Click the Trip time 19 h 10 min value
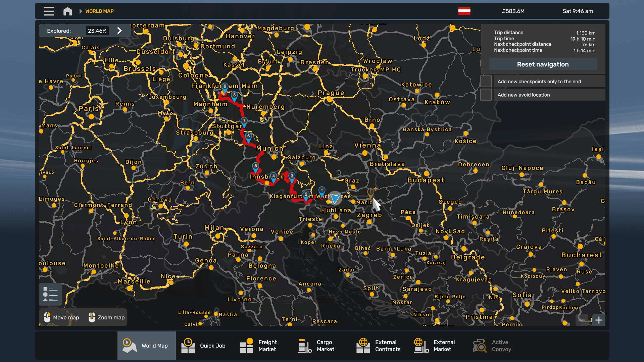This screenshot has height=362, width=644. [x=583, y=39]
